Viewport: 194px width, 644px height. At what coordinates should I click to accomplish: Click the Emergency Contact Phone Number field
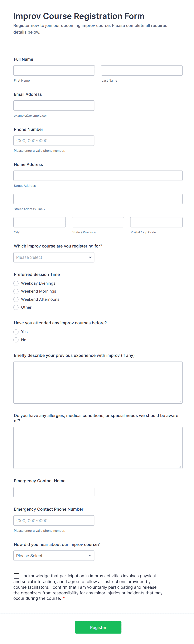(54, 520)
